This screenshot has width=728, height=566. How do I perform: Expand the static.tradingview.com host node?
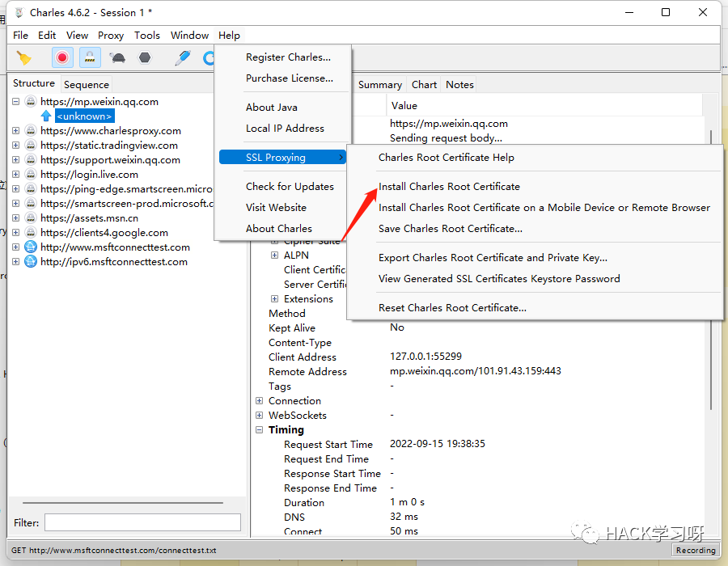pos(16,146)
